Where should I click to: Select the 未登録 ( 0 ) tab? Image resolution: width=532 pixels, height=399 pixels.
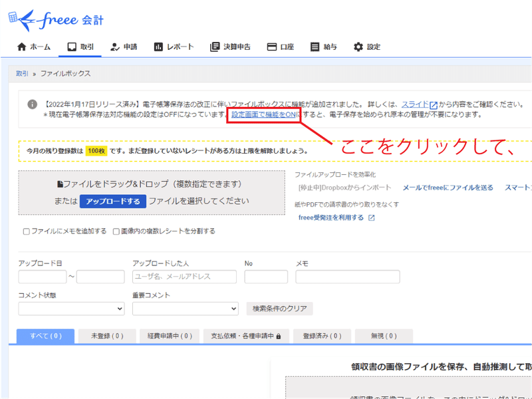pos(107,336)
